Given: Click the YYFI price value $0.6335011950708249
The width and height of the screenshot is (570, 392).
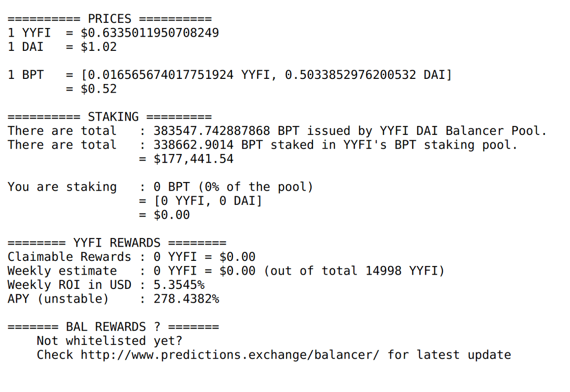Looking at the screenshot, I should pos(150,33).
